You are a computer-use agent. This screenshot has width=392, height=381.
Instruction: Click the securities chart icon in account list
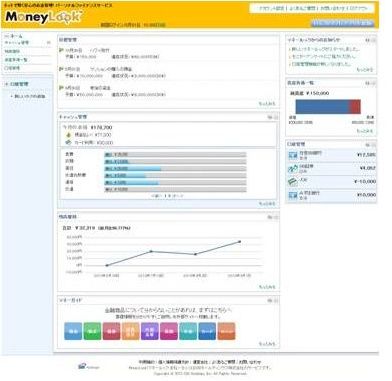click(x=293, y=169)
